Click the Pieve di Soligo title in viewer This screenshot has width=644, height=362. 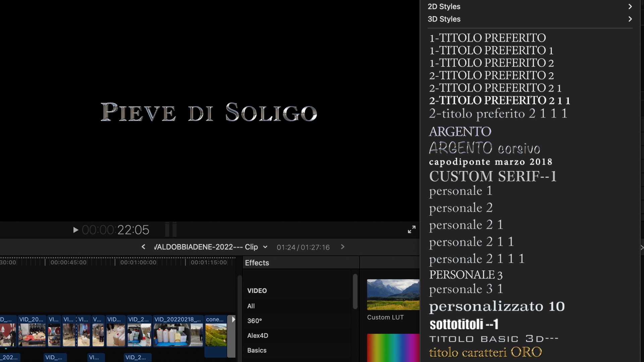pos(209,112)
